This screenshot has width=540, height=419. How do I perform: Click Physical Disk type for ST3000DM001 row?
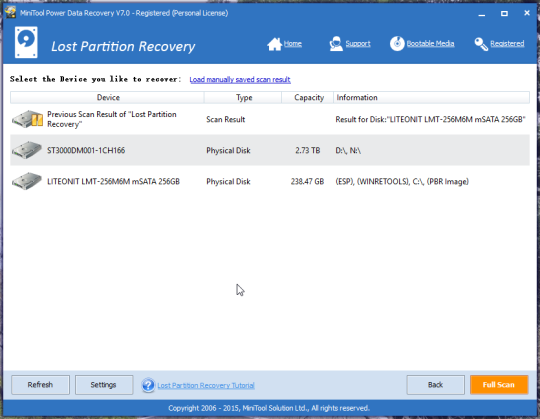pos(228,150)
